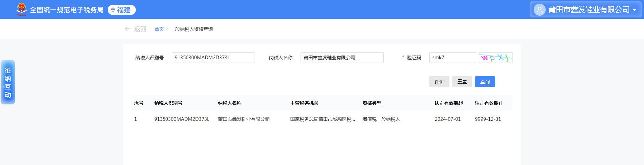Click the 认定有效期起 column header

coord(448,103)
